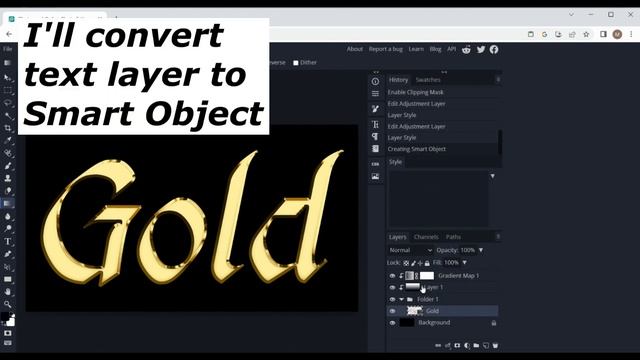Select the Gradient tool

tap(7, 204)
